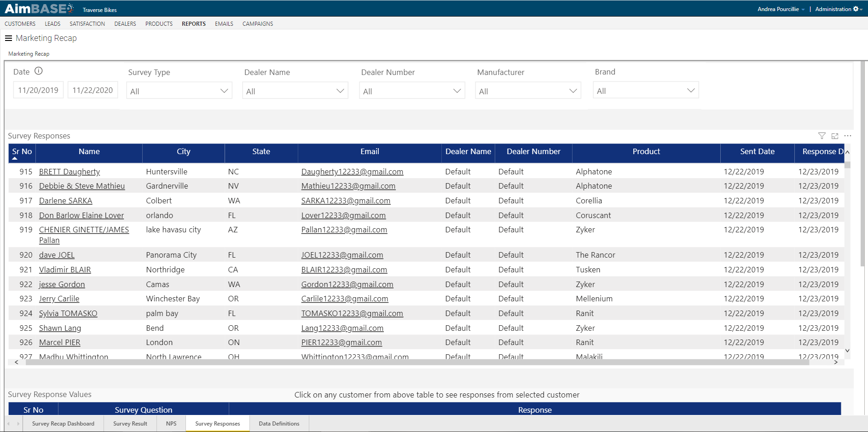The width and height of the screenshot is (868, 432).
Task: Select the EMAILS menu item
Action: (x=224, y=23)
